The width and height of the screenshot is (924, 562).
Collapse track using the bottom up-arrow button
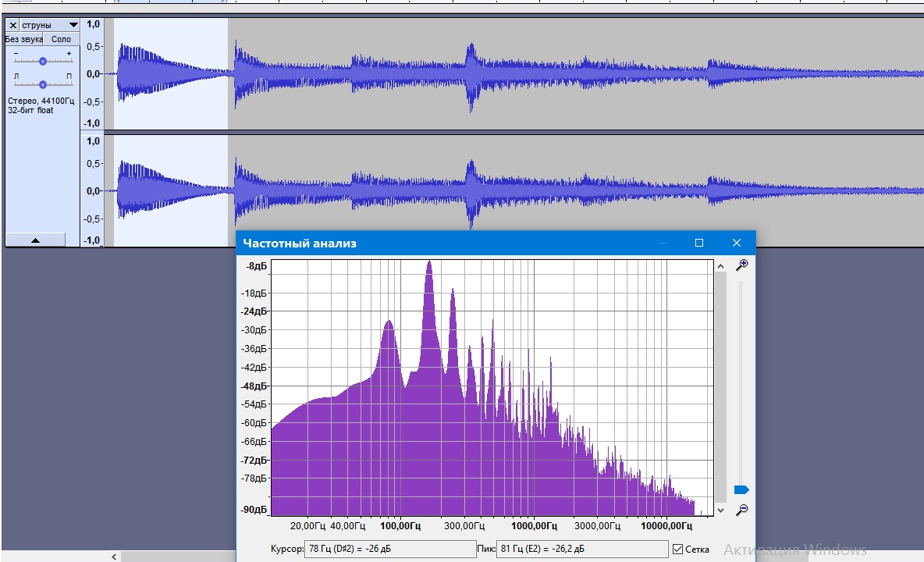pyautogui.click(x=35, y=240)
